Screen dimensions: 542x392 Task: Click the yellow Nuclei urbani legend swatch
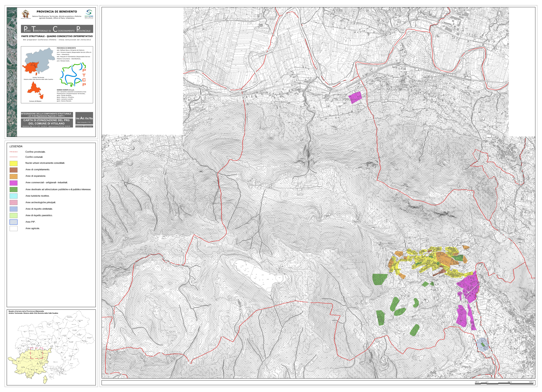pos(14,163)
